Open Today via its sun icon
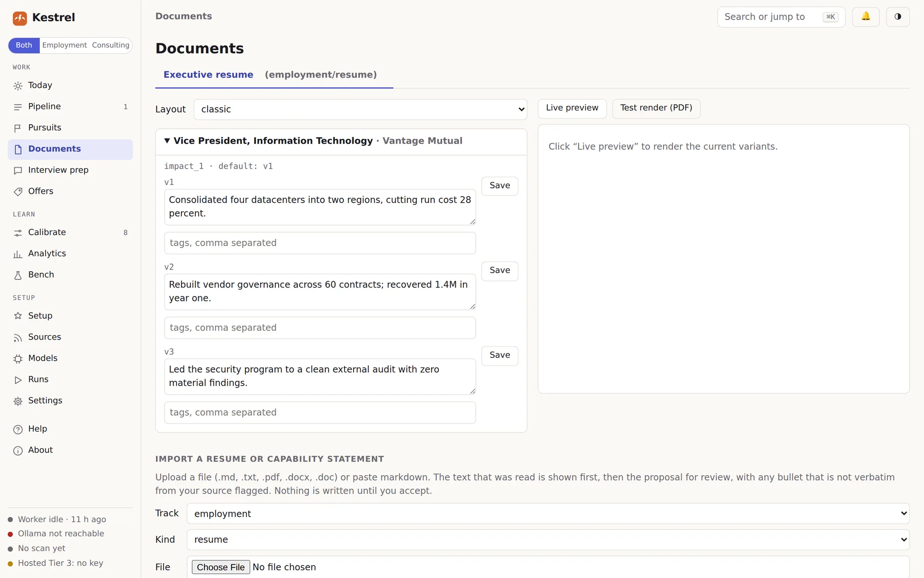Image resolution: width=924 pixels, height=578 pixels. click(x=18, y=86)
